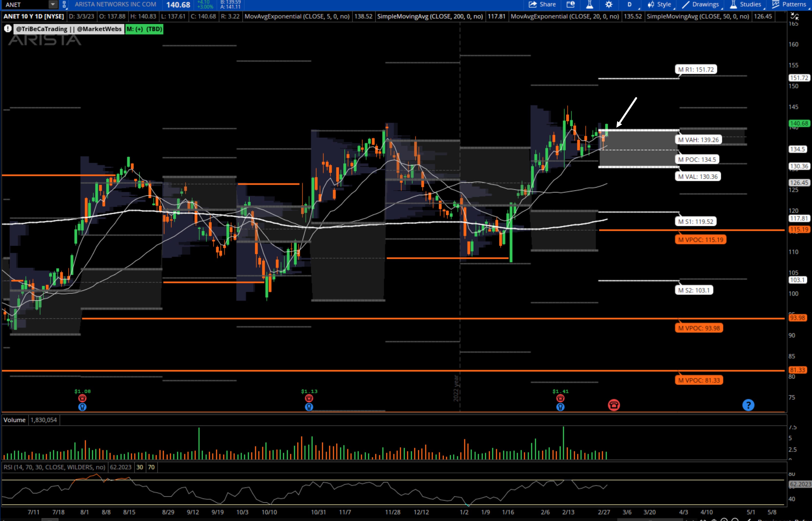Open the D timeframe dropdown
This screenshot has height=521, width=812.
[630, 4]
